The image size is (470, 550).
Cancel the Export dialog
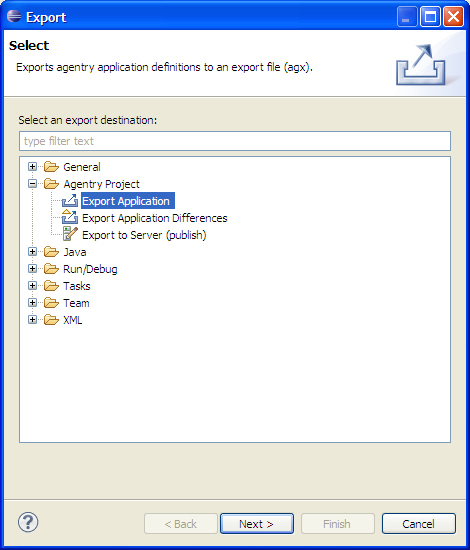pos(419,524)
